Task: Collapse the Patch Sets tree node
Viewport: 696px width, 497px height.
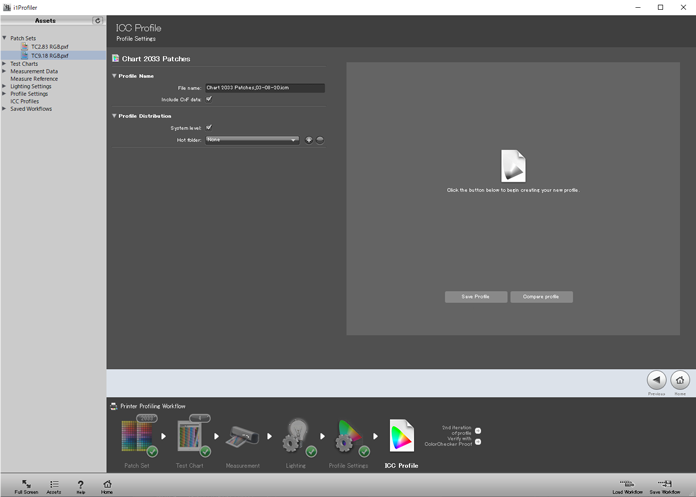Action: tap(5, 39)
